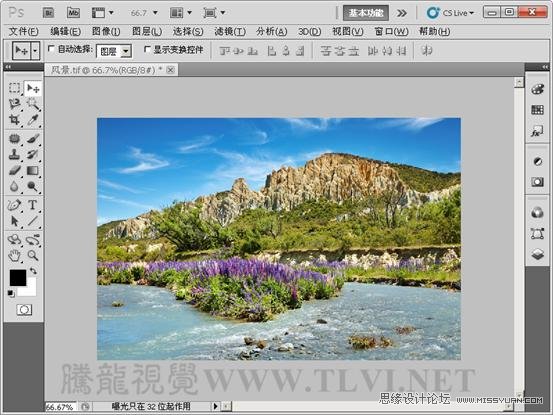
Task: Select the Eraser tool
Action: coord(14,170)
